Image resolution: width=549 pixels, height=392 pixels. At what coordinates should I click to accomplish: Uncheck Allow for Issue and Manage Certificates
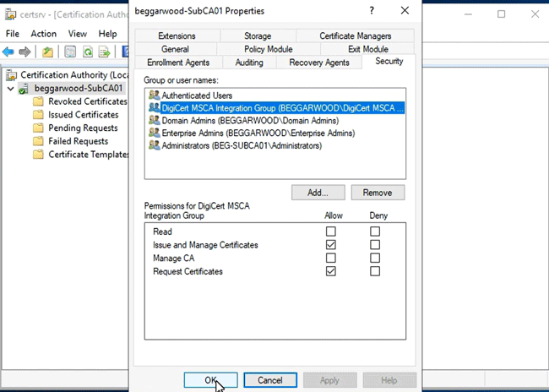[x=330, y=245]
